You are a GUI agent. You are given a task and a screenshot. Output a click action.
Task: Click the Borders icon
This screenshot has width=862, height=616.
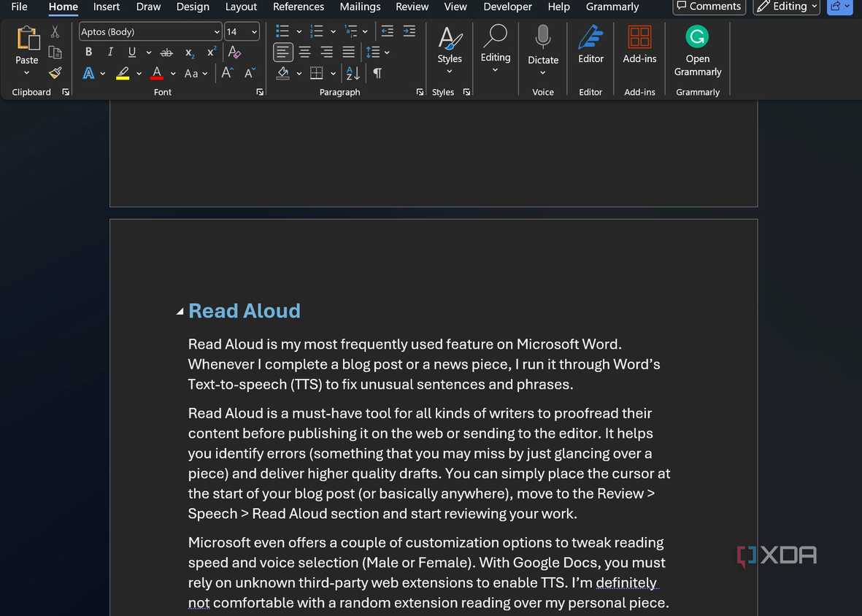(317, 73)
